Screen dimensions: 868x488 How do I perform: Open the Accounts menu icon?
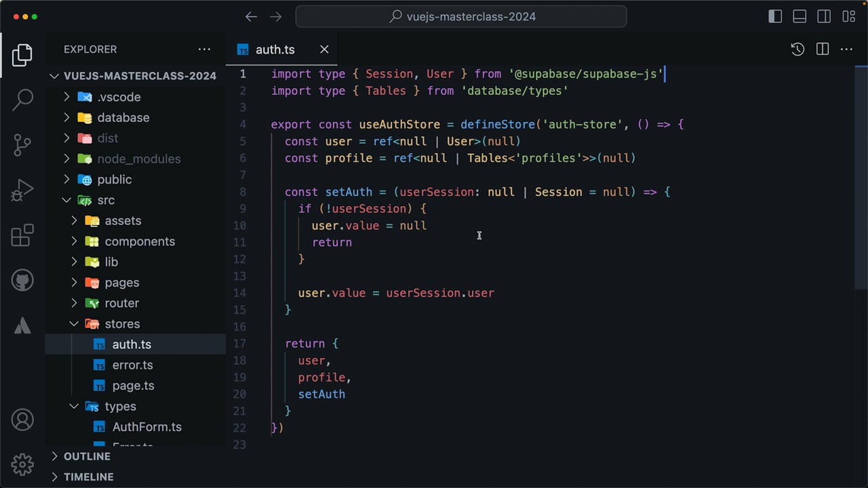click(22, 420)
